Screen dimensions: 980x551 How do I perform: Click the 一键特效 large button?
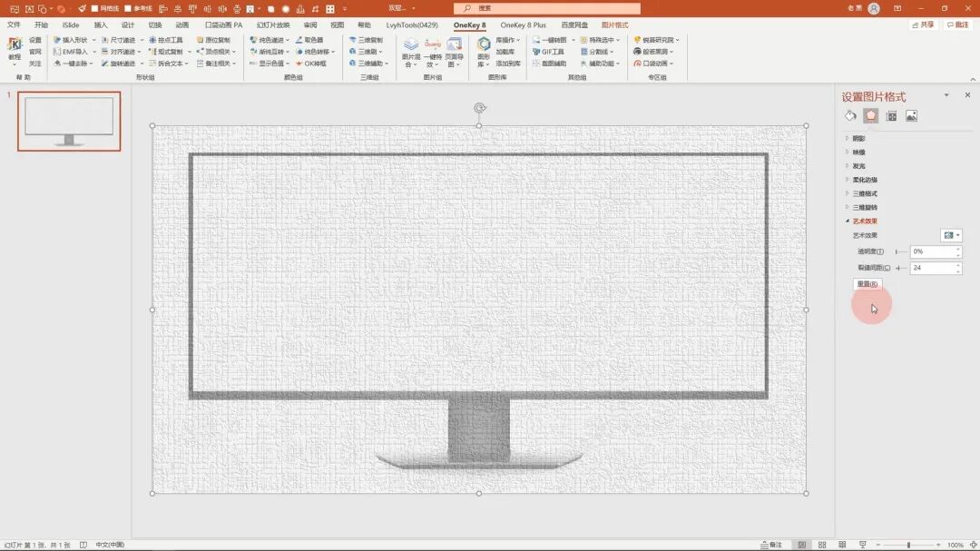coord(433,52)
